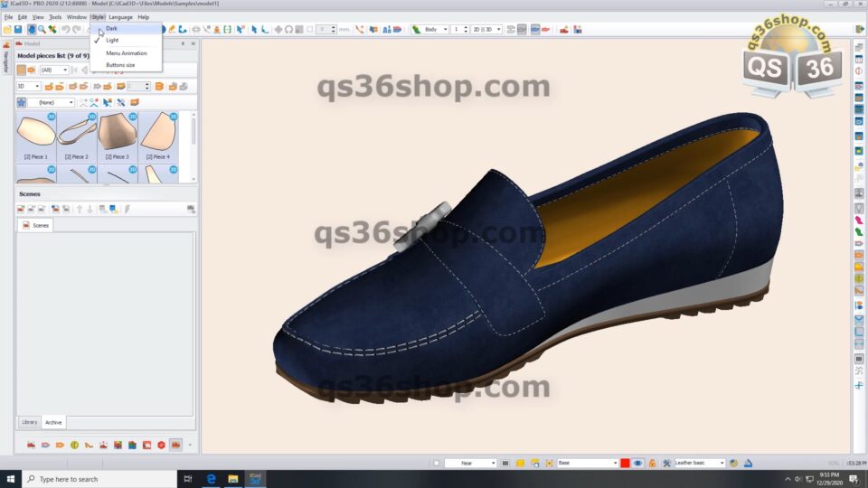Click the blue star icon beside (None) dropdown

coord(21,102)
